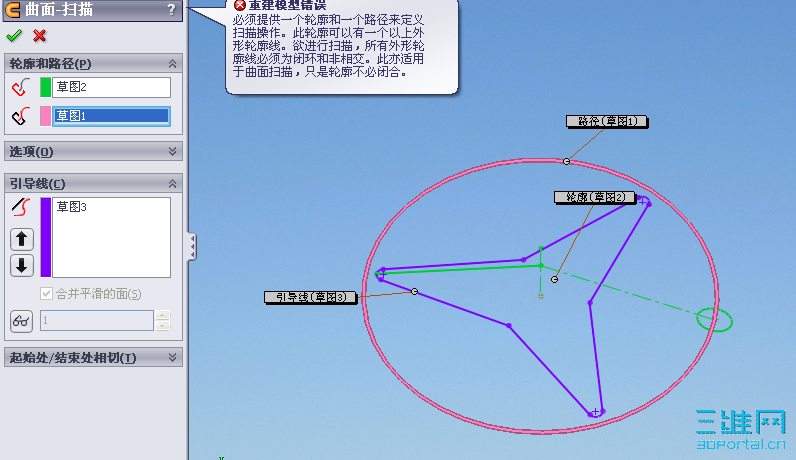Screen dimensions: 796x460
Task: Select the 草图1 path field
Action: coord(112,116)
